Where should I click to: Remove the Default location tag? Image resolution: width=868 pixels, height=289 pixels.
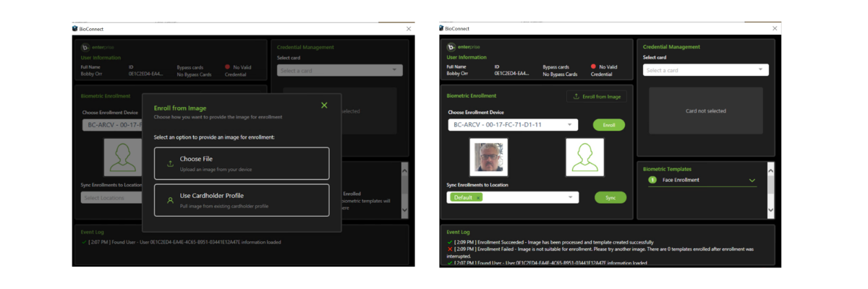click(x=478, y=197)
